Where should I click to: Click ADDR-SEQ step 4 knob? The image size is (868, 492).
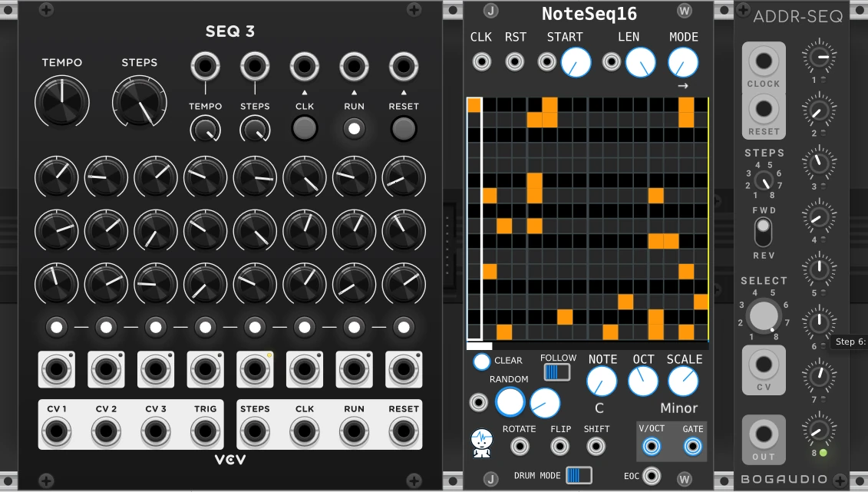(820, 217)
